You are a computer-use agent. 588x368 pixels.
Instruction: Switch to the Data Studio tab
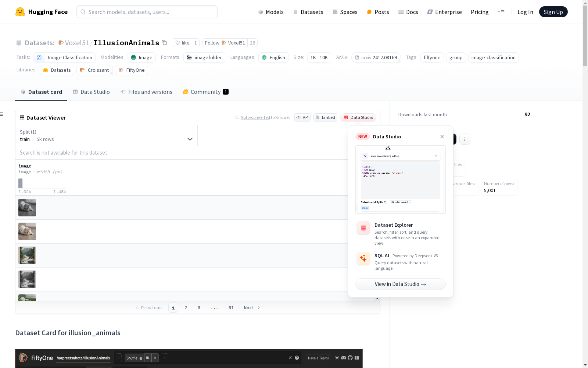[x=91, y=92]
